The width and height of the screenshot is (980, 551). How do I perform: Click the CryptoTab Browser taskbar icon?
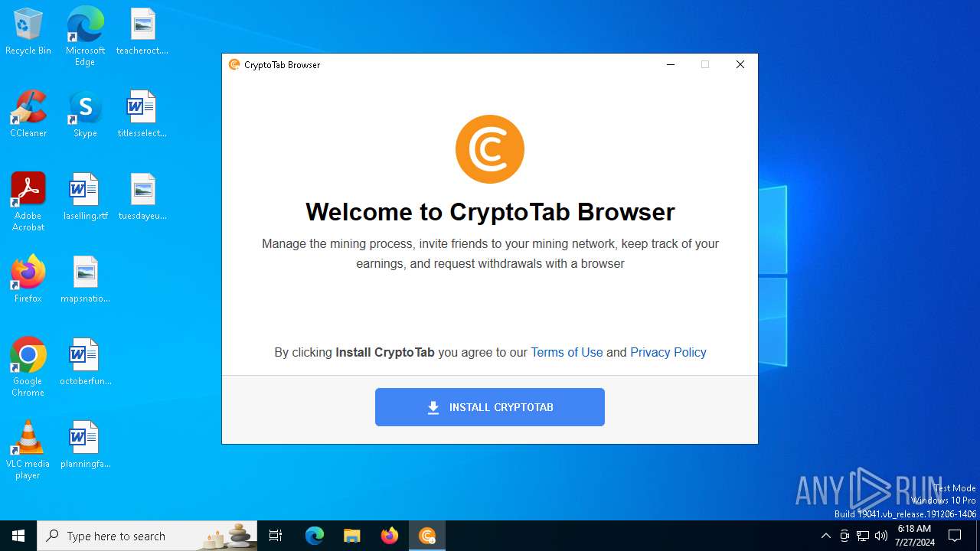point(427,536)
